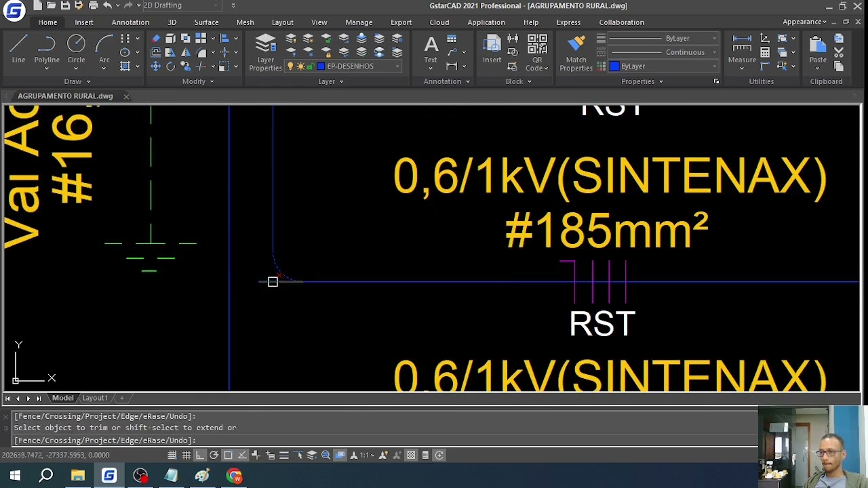Toggle object snap in status bar
The image size is (868, 488).
229,455
